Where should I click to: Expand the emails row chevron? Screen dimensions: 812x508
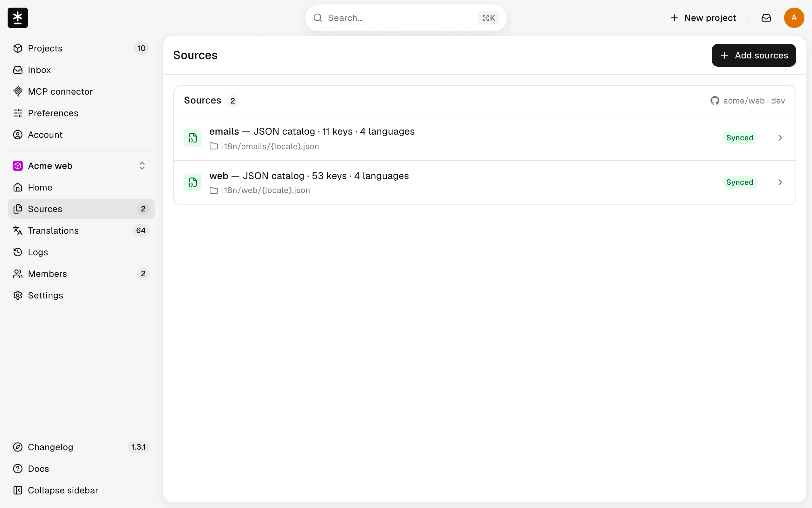[780, 138]
